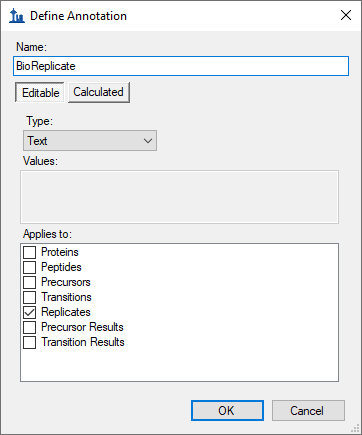The width and height of the screenshot is (362, 435).
Task: Confirm the annotation with OK
Action: pos(227,411)
